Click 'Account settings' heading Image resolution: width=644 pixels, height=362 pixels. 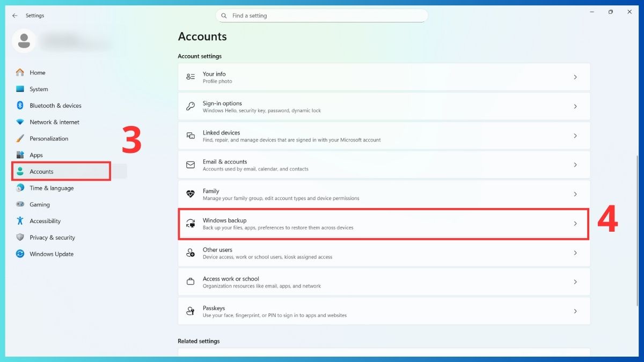(x=200, y=56)
